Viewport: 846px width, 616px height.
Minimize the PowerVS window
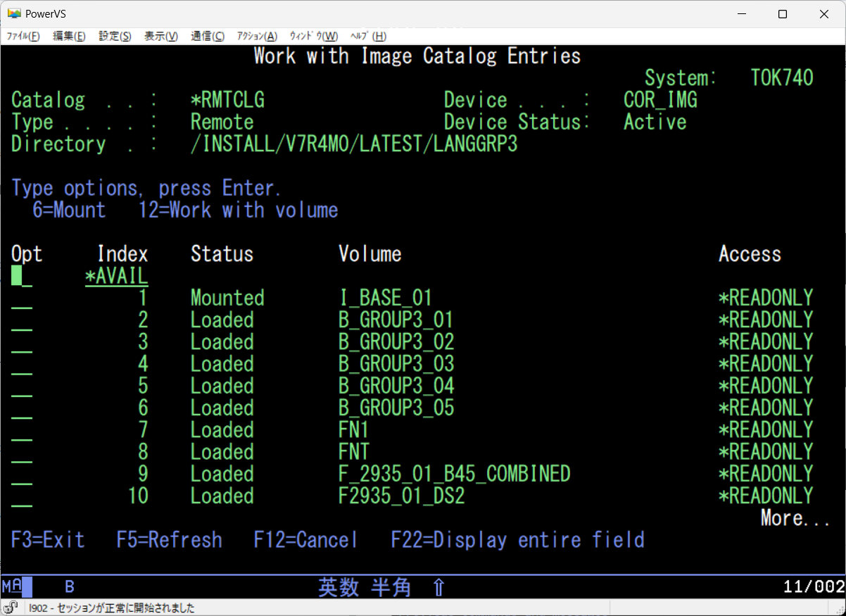[741, 14]
